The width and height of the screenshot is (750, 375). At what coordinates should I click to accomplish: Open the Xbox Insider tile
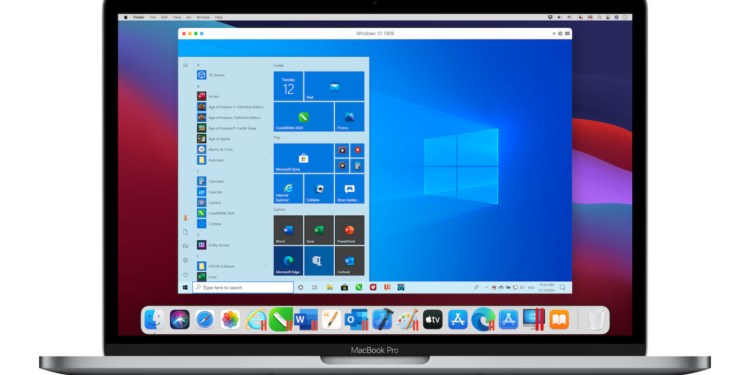click(349, 188)
